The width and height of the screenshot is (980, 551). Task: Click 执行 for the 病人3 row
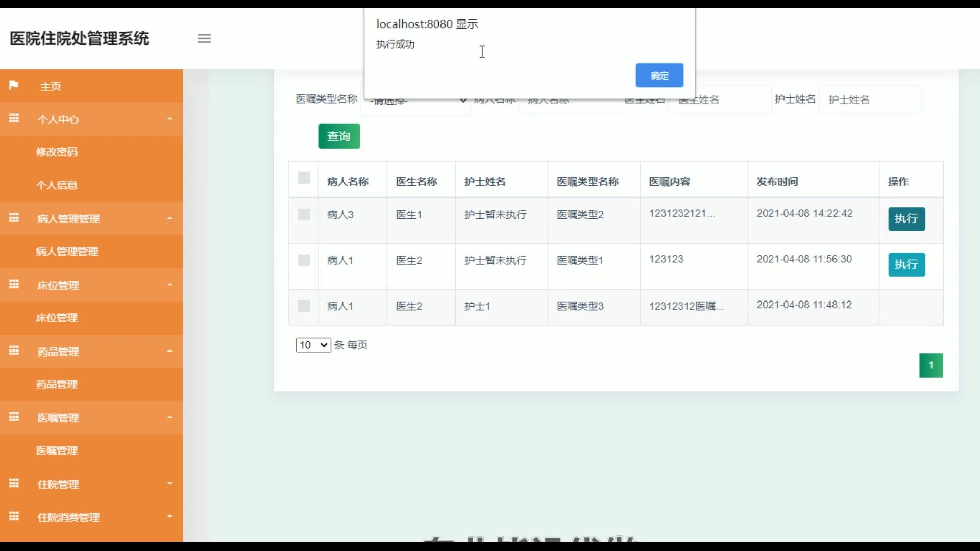(x=906, y=219)
